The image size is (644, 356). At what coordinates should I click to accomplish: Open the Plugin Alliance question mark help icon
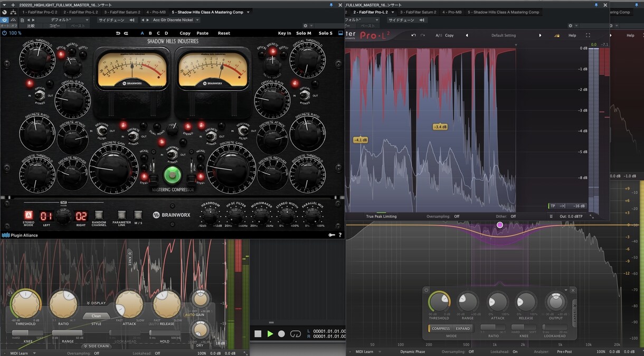[x=340, y=235]
